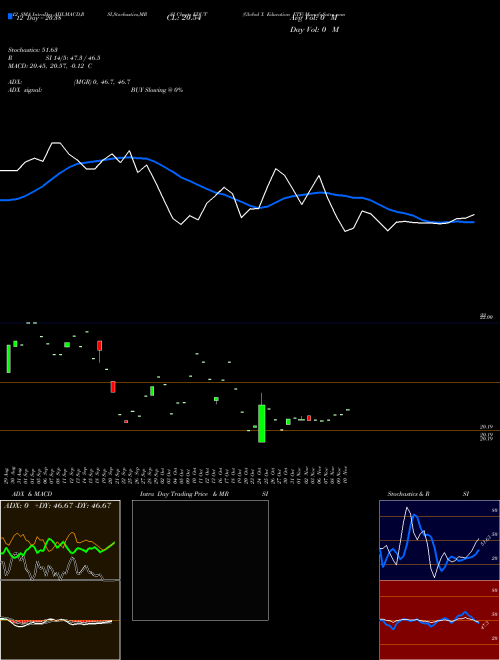This screenshot has height=660, width=500.
Task: Click the 22.00 price axis label
Action: (486, 317)
